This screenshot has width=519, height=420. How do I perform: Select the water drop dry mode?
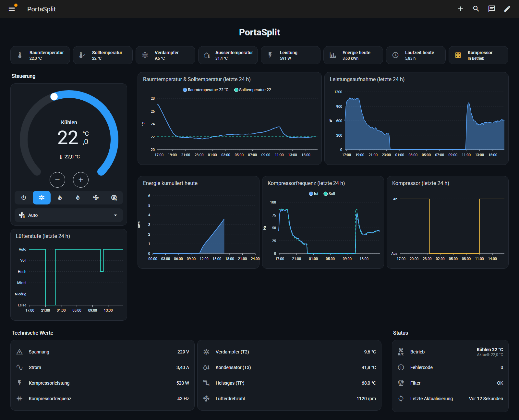point(78,198)
